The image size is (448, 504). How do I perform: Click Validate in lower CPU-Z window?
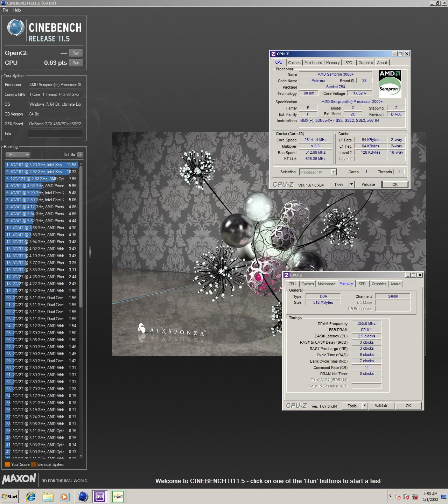click(x=381, y=406)
